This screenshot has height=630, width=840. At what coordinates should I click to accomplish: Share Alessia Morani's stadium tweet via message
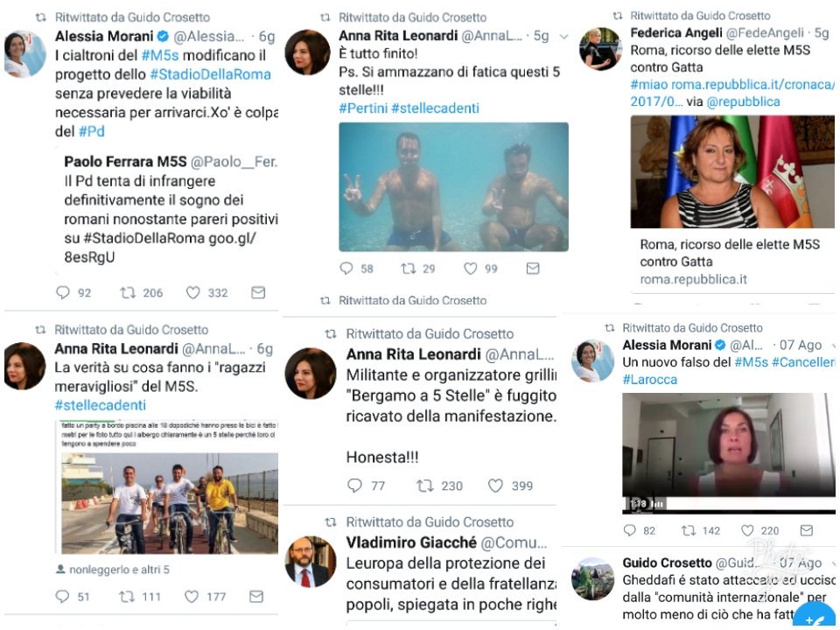point(258,292)
